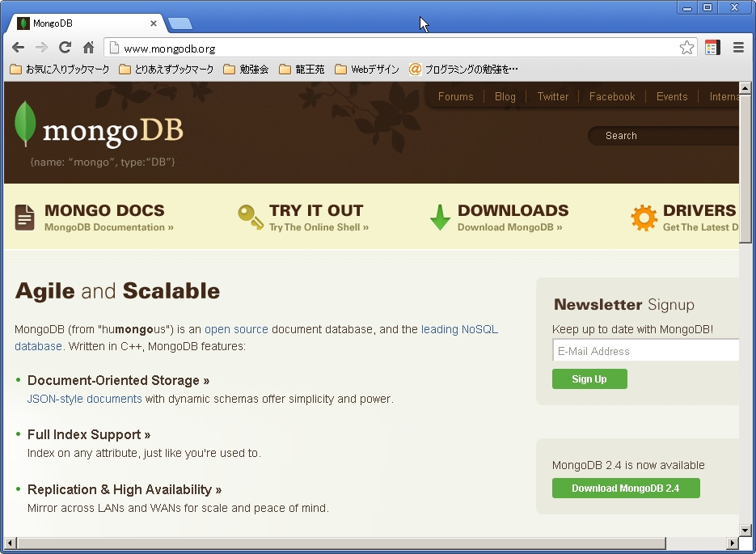Viewport: 756px width, 554px height.
Task: Open the お気に入りブックマーク bookmark folder
Action: point(60,70)
